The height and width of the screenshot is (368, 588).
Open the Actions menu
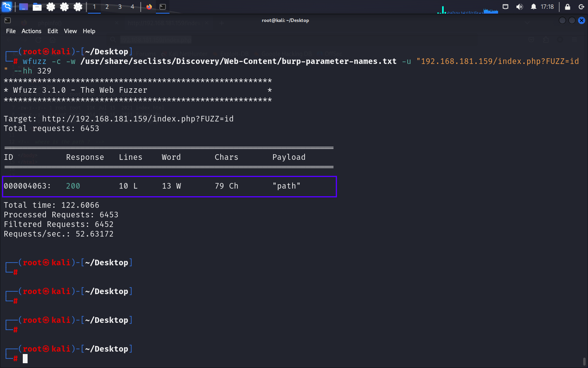(32, 31)
